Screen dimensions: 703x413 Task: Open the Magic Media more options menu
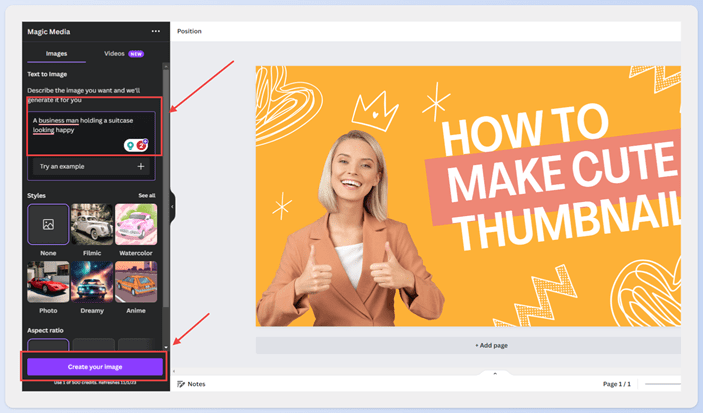[156, 31]
